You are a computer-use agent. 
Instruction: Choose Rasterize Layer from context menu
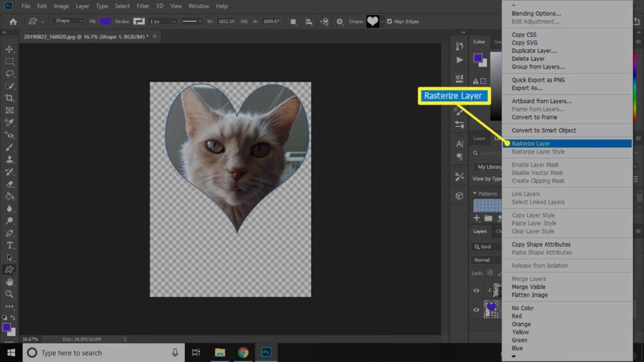click(531, 144)
